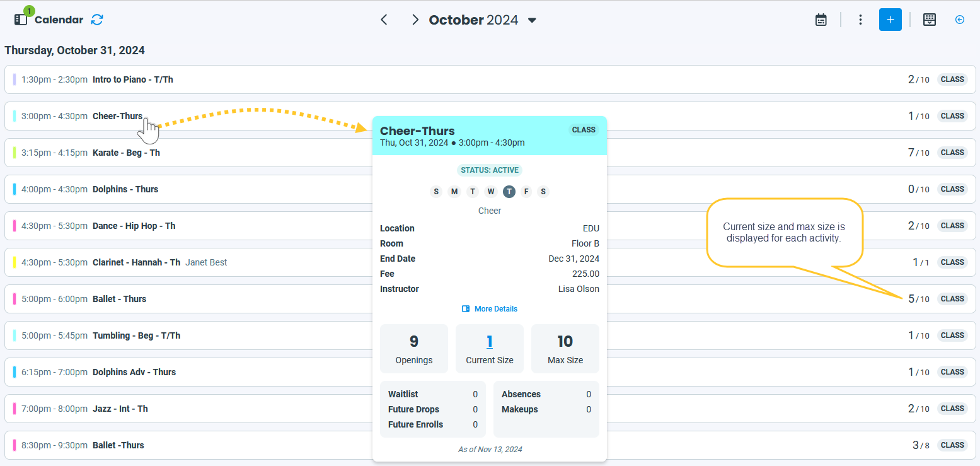Click Thursday, October 31, 2024 heading
The width and height of the screenshot is (980, 466).
click(x=74, y=50)
